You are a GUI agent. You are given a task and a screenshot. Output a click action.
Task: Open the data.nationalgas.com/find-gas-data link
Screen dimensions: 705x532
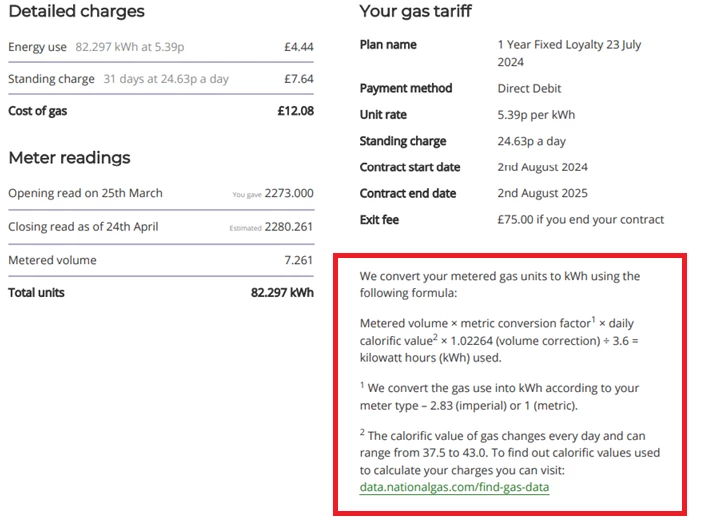(454, 487)
